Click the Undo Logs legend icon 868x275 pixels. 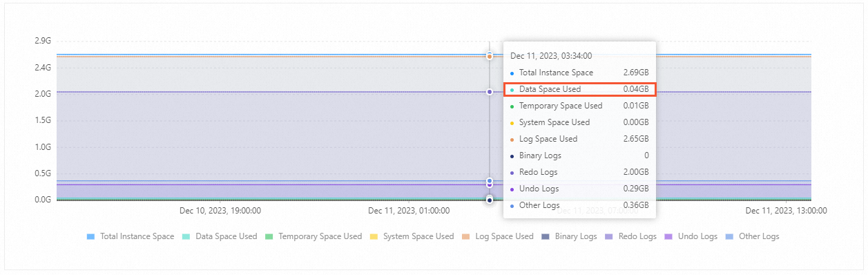[668, 236]
